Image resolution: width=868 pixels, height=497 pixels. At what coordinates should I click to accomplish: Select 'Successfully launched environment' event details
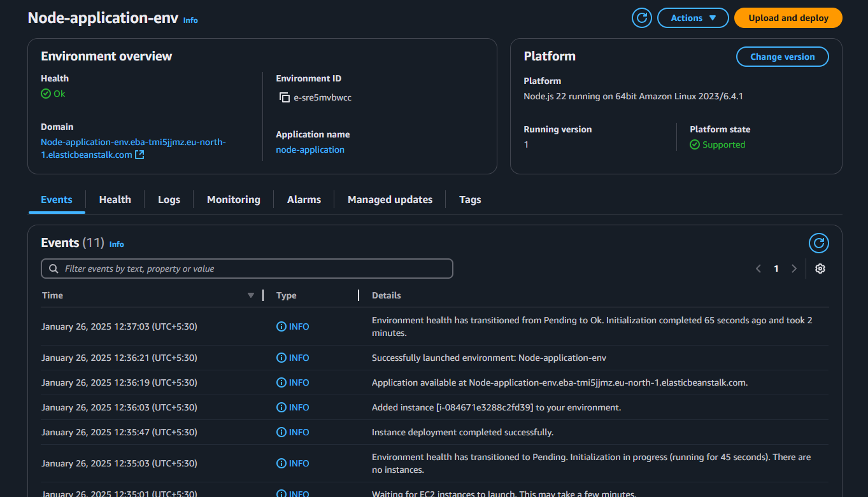click(x=489, y=358)
